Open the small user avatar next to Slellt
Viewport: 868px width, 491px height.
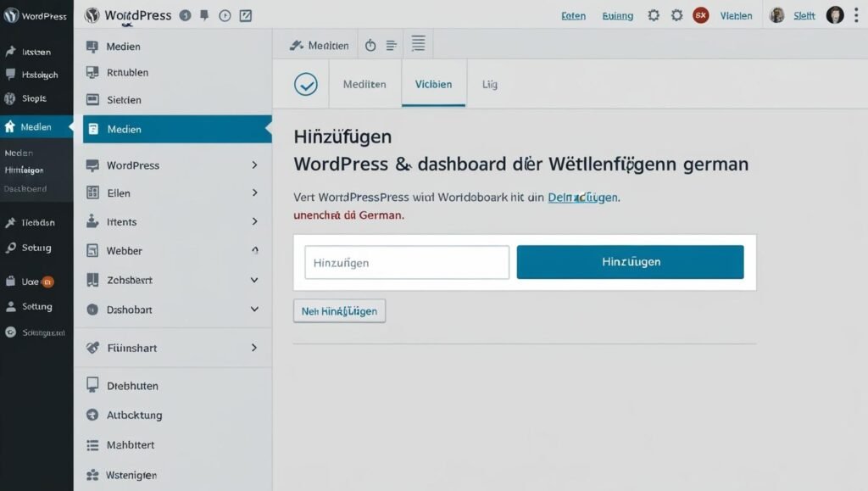tap(777, 15)
